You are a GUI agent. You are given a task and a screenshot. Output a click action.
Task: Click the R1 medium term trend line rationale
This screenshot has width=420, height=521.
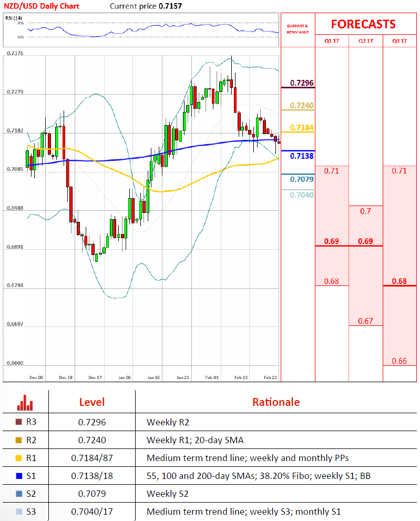pyautogui.click(x=248, y=458)
